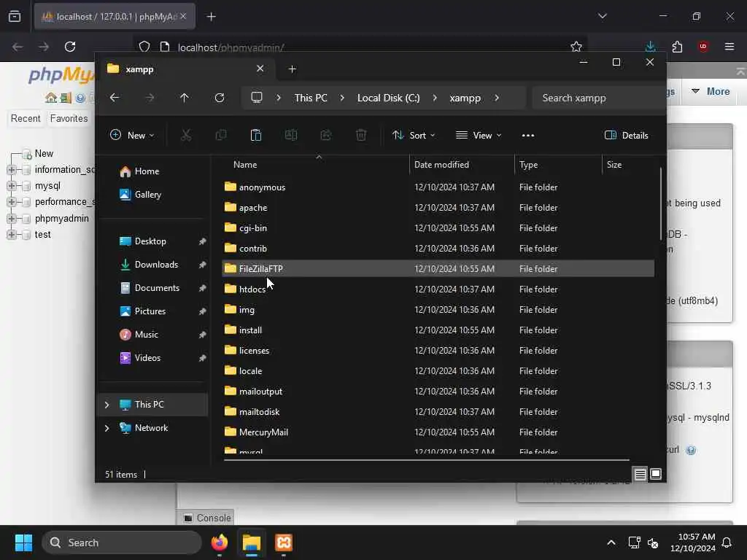The width and height of the screenshot is (747, 560).
Task: Click the Explorer horizontal scrollbar
Action: 426,460
